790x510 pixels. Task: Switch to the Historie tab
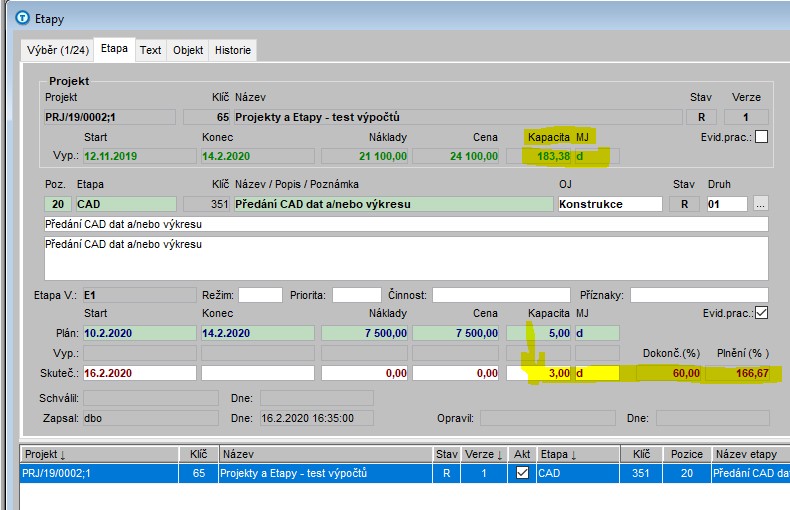pyautogui.click(x=233, y=50)
